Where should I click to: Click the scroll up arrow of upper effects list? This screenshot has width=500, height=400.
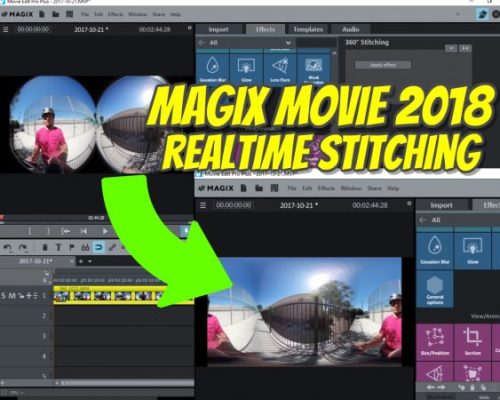pos(334,53)
